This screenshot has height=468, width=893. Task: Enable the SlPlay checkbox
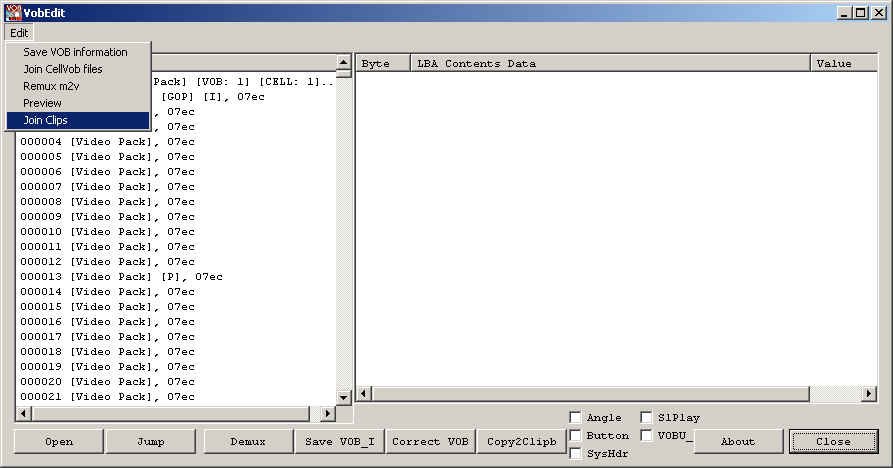pyautogui.click(x=646, y=417)
